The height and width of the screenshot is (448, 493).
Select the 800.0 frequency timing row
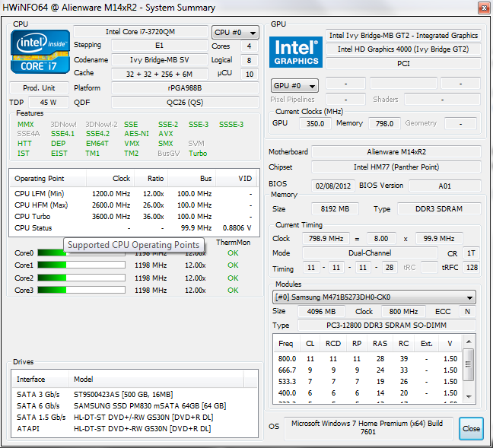click(367, 358)
